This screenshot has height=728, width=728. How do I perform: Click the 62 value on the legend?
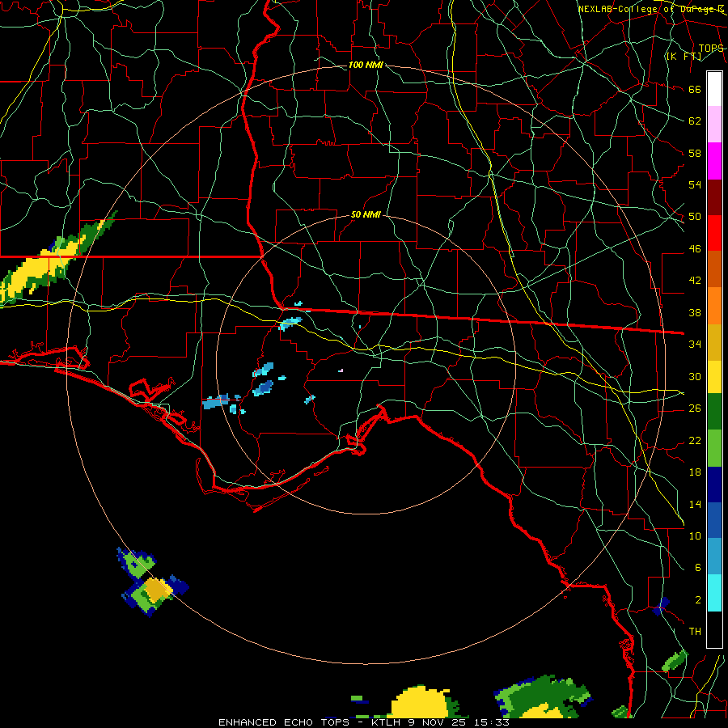pos(695,121)
